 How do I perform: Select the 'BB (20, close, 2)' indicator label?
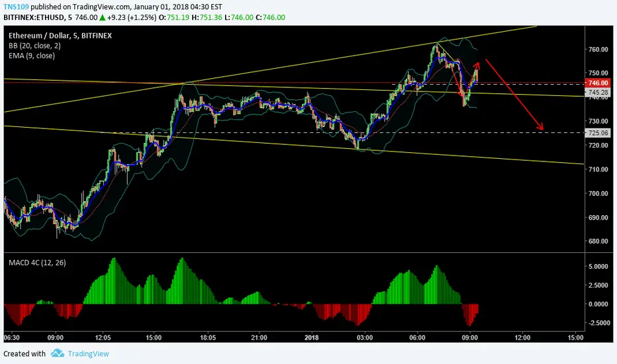tap(34, 46)
